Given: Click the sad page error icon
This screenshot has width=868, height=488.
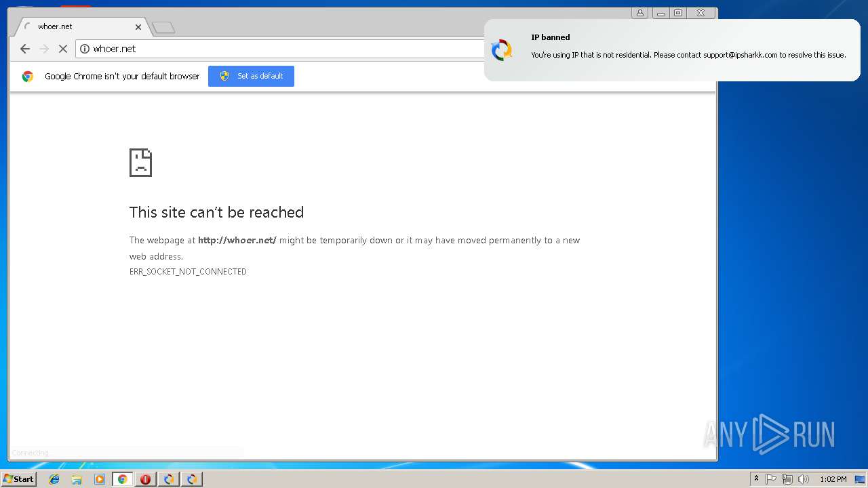Looking at the screenshot, I should [x=140, y=163].
